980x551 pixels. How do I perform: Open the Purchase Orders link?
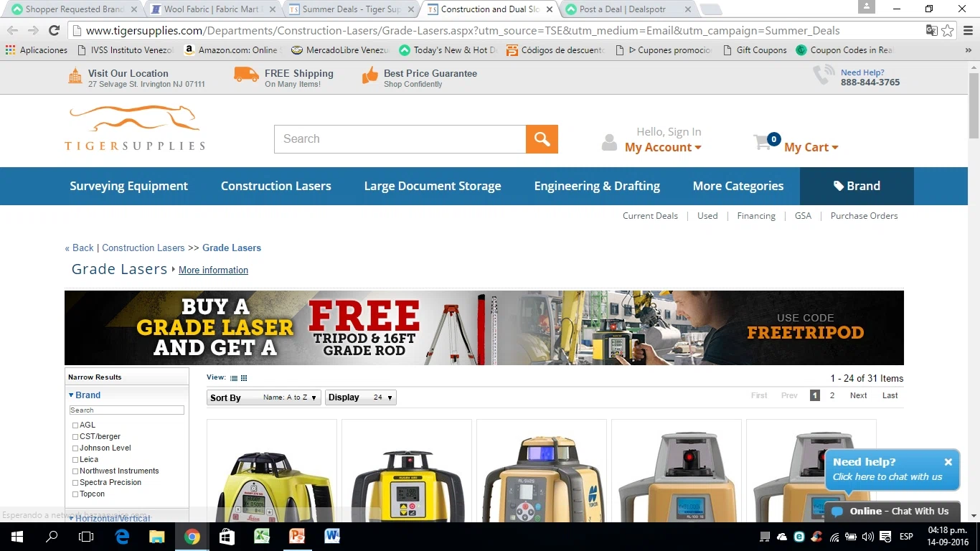click(x=864, y=216)
